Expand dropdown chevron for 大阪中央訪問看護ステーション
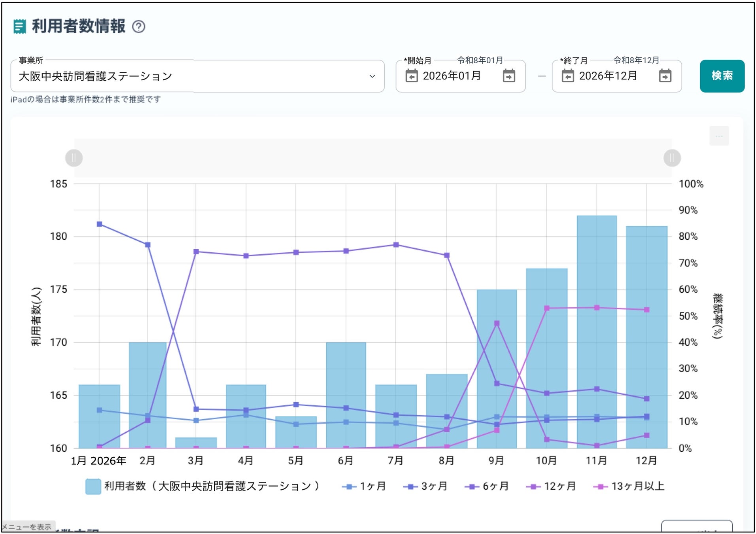Image resolution: width=756 pixels, height=534 pixels. (x=372, y=76)
